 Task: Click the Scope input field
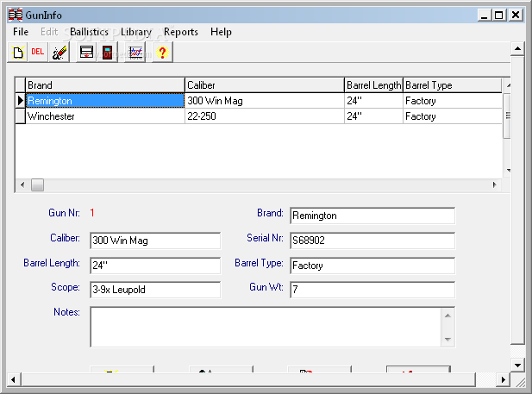(x=155, y=290)
